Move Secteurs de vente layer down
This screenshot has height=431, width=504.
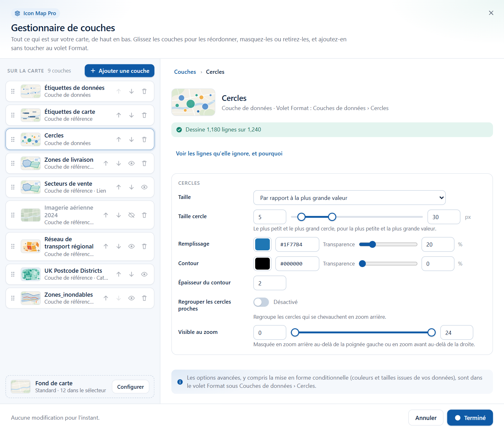(x=131, y=187)
